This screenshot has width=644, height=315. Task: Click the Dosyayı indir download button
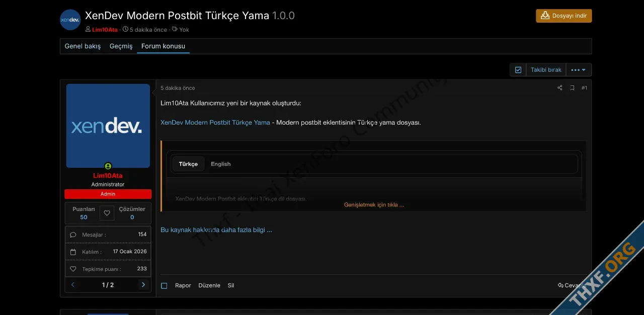point(563,16)
